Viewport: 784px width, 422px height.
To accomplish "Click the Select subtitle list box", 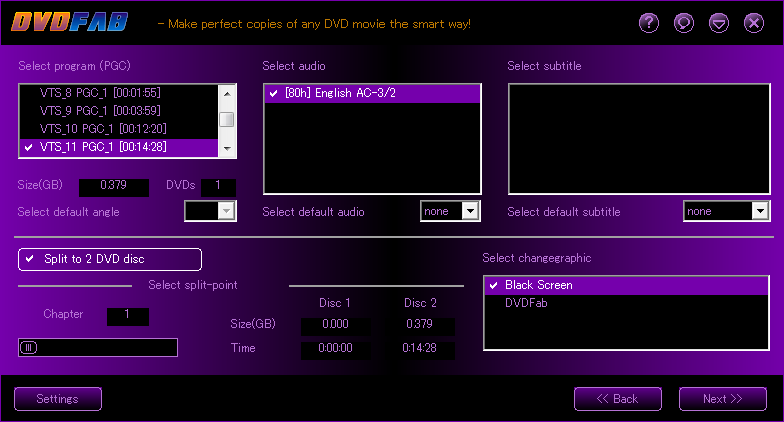I will [x=639, y=139].
